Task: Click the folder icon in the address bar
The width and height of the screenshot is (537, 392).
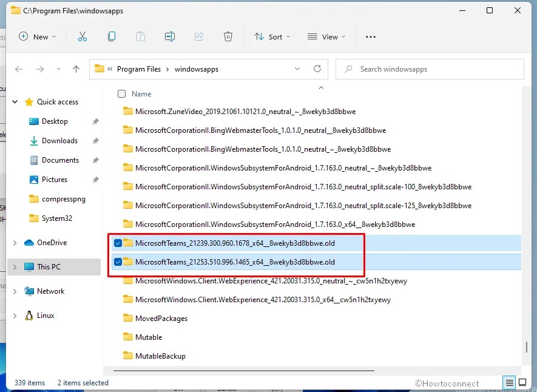Action: (100, 69)
